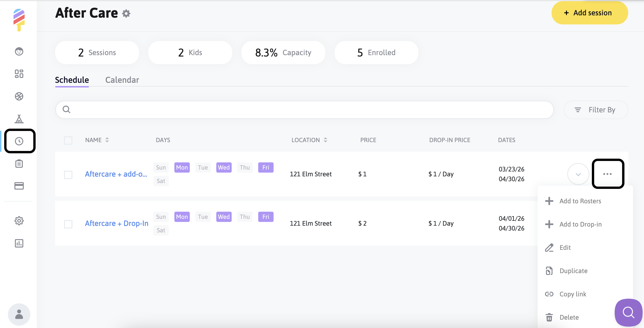The image size is (644, 328).
Task: Open the dashboard grid icon in sidebar
Action: pyautogui.click(x=19, y=74)
